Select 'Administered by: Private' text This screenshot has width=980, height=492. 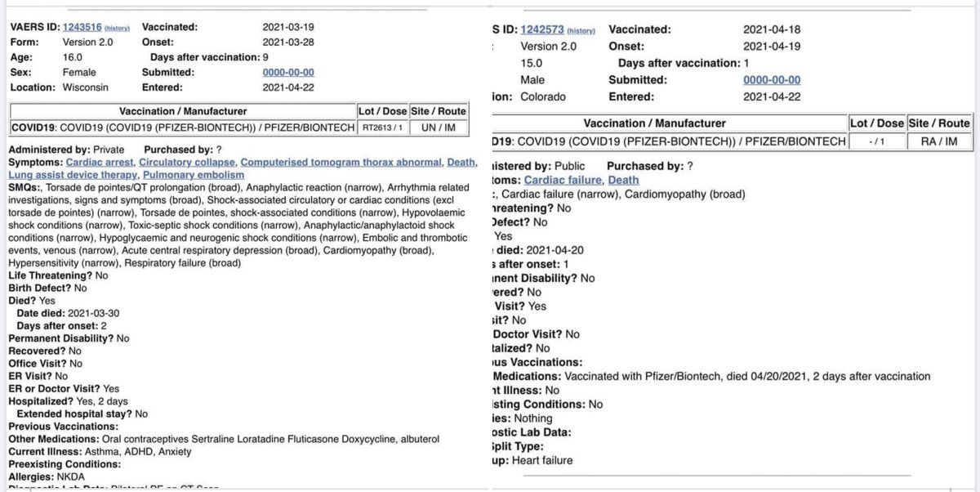67,150
